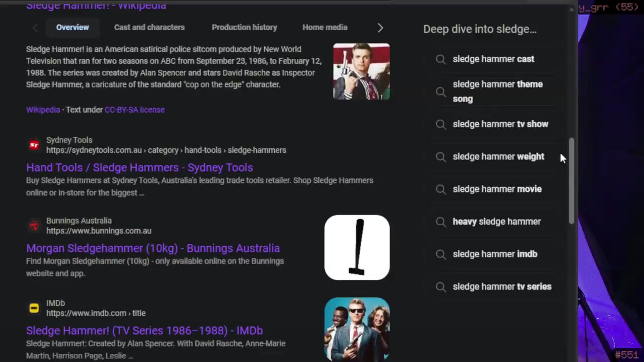
Task: Click search icon beside 'sledge hammer weight'
Action: click(441, 157)
